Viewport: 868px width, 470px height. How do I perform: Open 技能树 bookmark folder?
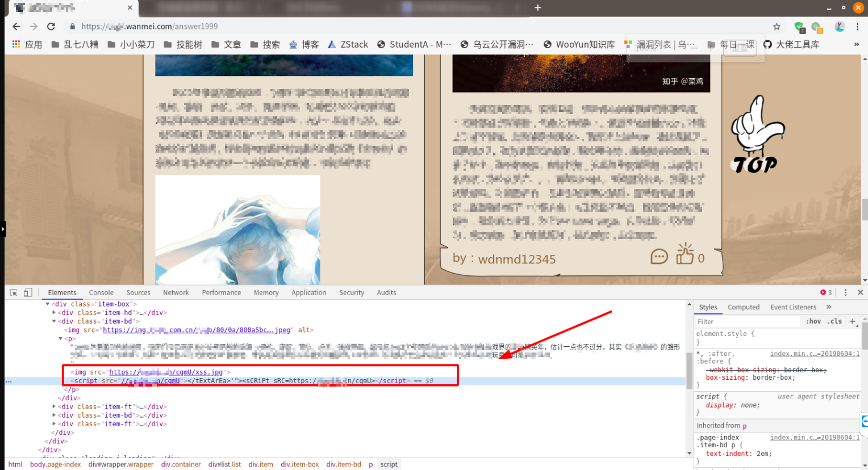(x=182, y=44)
